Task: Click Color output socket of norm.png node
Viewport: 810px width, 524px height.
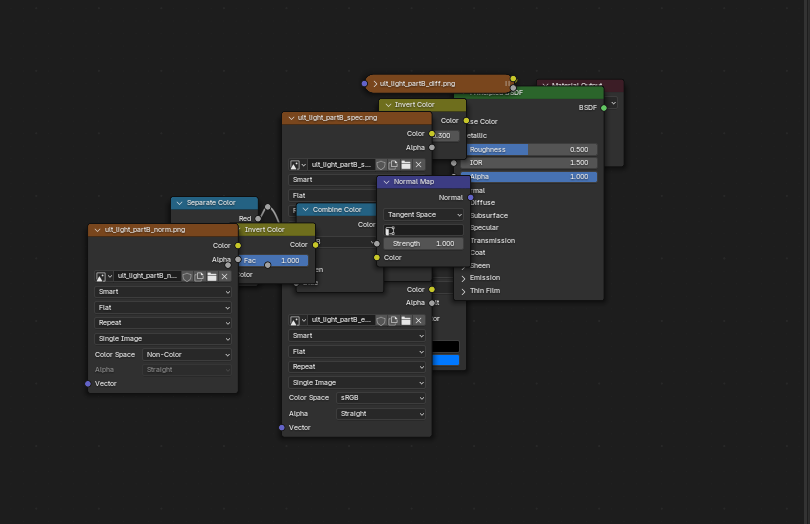Action: [x=238, y=246]
